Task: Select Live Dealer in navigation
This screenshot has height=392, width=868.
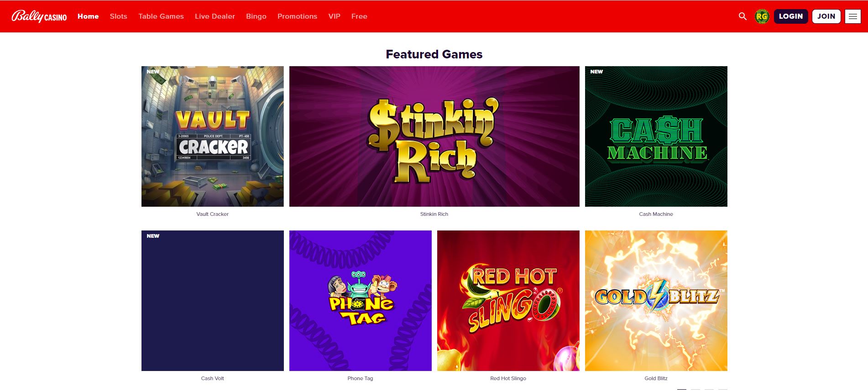Action: tap(215, 16)
